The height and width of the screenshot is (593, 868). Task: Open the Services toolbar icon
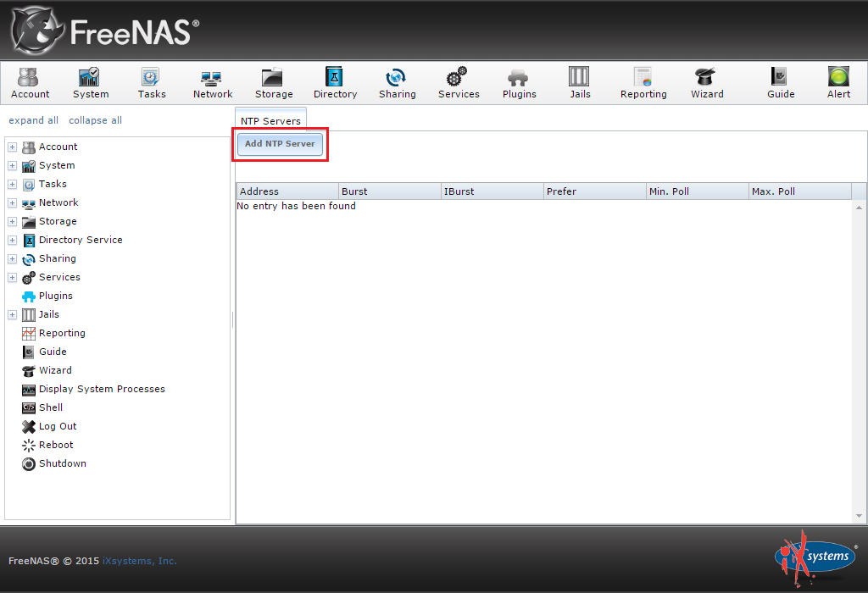[x=459, y=83]
